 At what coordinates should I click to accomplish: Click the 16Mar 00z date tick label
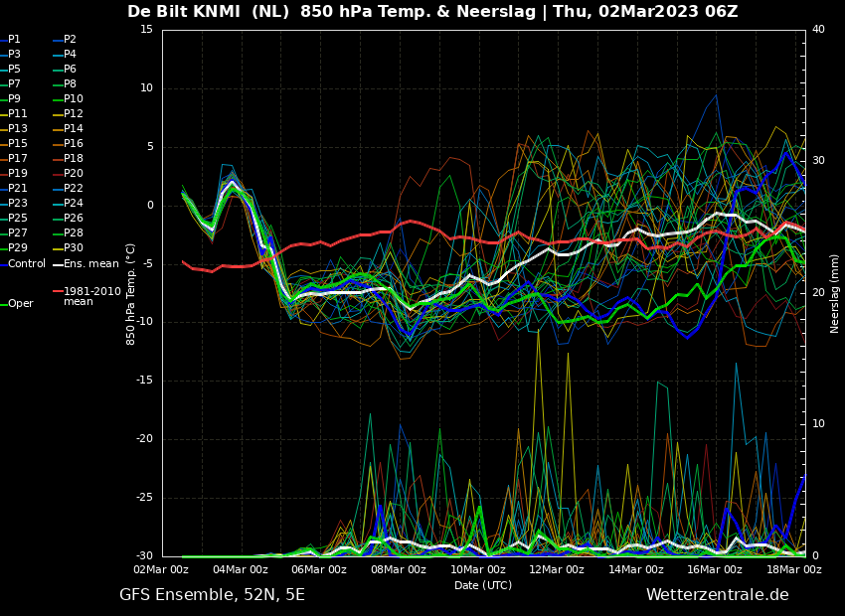(x=715, y=569)
